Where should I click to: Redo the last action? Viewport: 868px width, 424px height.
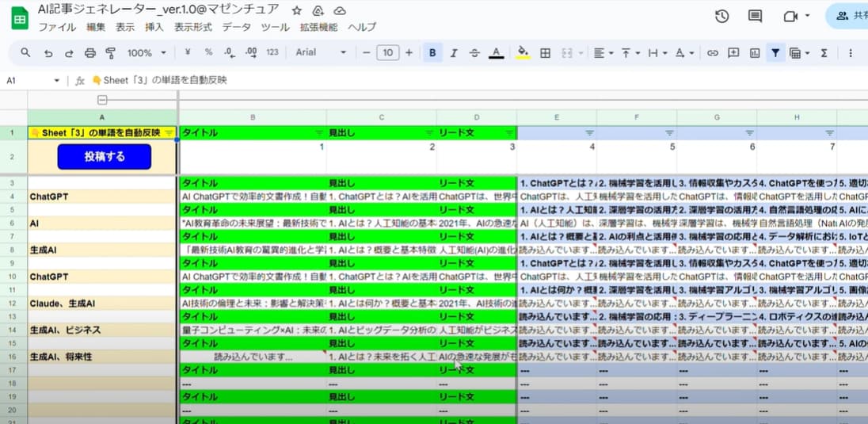pos(69,52)
